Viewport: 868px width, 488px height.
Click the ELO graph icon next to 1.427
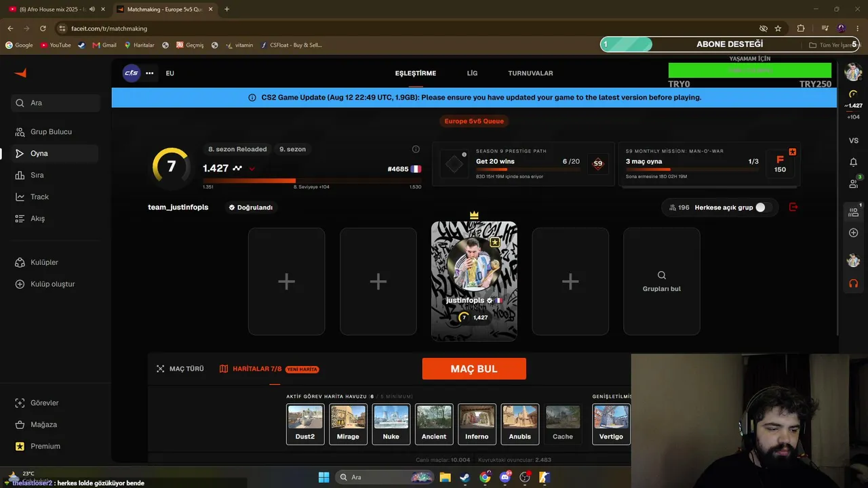coord(237,168)
